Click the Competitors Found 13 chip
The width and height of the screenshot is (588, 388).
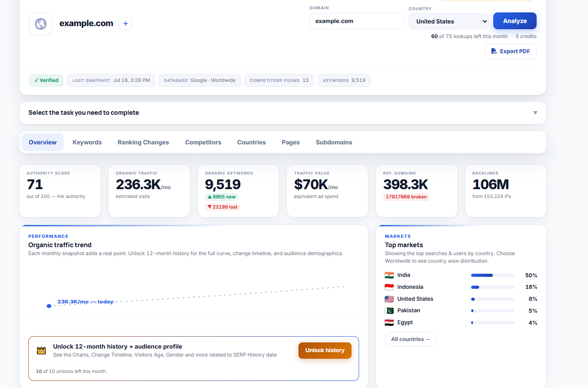coord(279,80)
